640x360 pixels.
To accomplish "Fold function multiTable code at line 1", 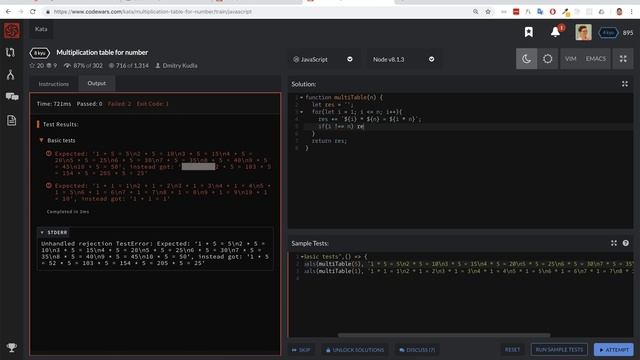I will 301,98.
